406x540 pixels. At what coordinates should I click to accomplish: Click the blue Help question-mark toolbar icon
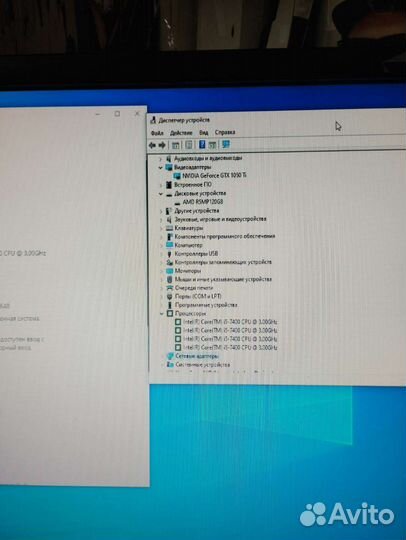202,144
